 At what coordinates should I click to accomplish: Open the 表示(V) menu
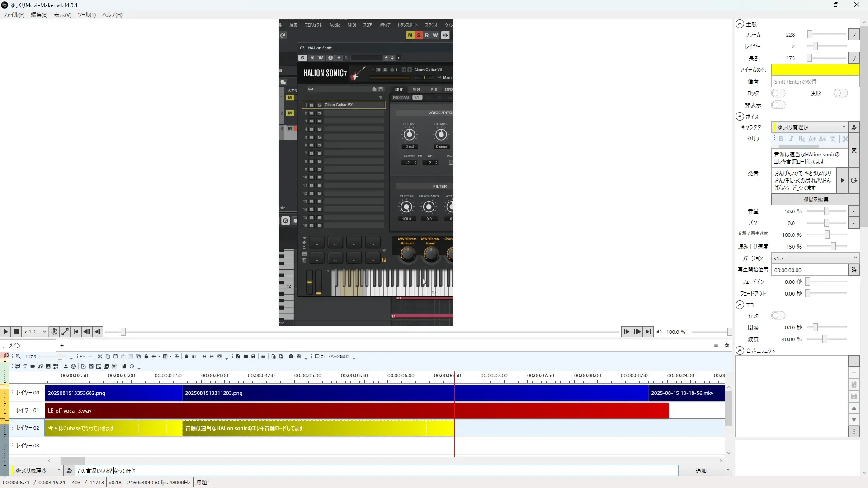62,15
